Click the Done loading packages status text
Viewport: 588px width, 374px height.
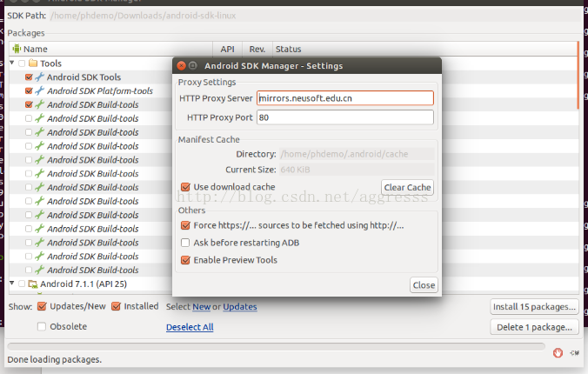click(x=55, y=359)
